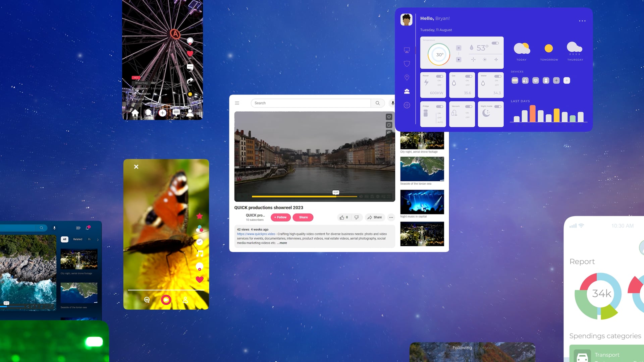Open the more options dots next to Share
The width and height of the screenshot is (644, 362).
pyautogui.click(x=391, y=217)
